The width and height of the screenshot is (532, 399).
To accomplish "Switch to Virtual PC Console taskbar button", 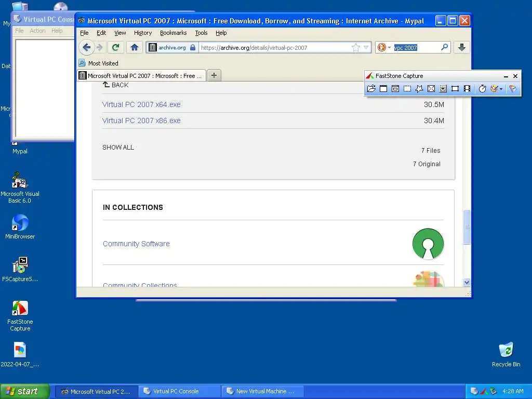I will (179, 391).
